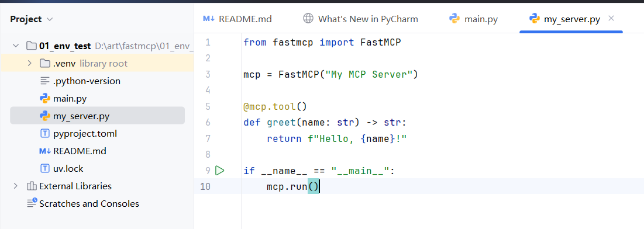Screen dimensions: 644x229
Task: Click the f"Hello, {name}!" string
Action: click(x=357, y=138)
